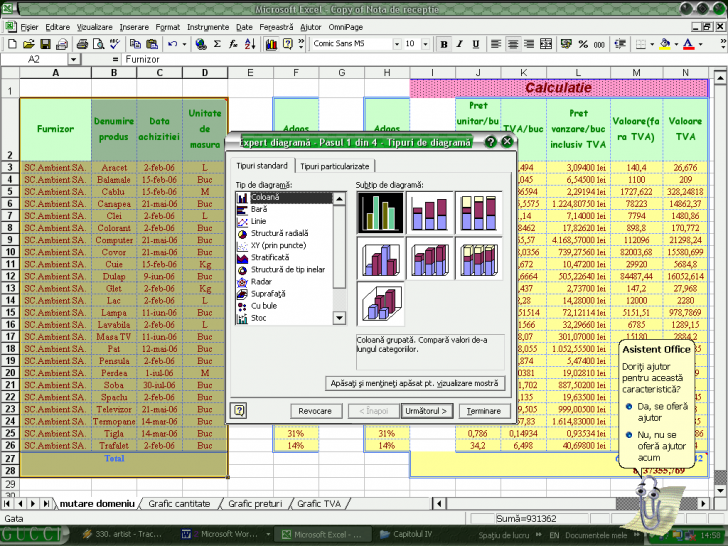Image resolution: width=728 pixels, height=546 pixels.
Task: Click the Open file folder icon
Action: [29, 44]
